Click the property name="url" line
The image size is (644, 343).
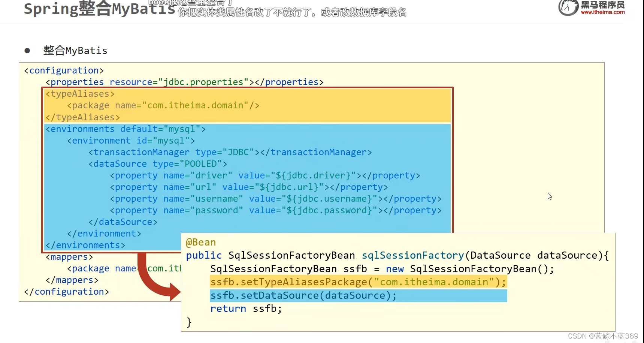pyautogui.click(x=249, y=187)
